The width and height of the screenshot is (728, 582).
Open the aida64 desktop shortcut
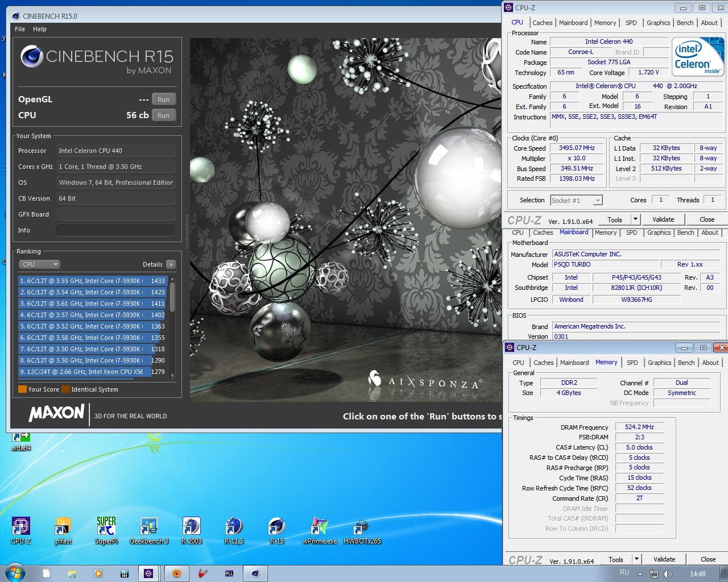(x=21, y=442)
